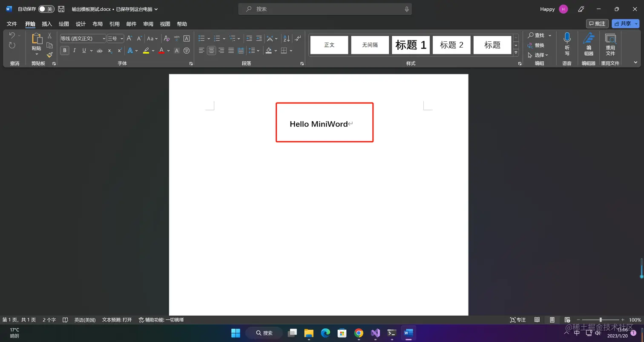Apply red font color
This screenshot has width=644, height=342.
[161, 51]
